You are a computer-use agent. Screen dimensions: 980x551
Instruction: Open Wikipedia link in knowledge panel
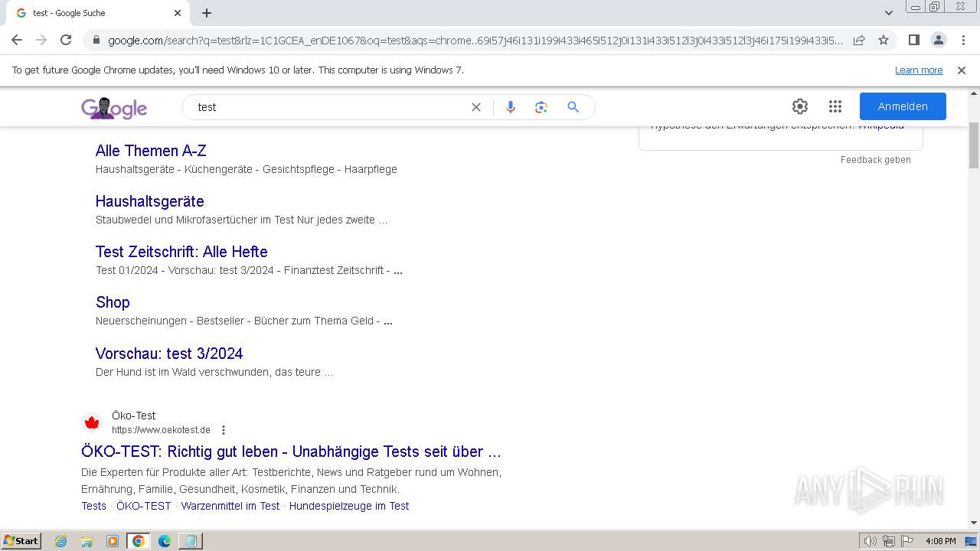(x=880, y=127)
